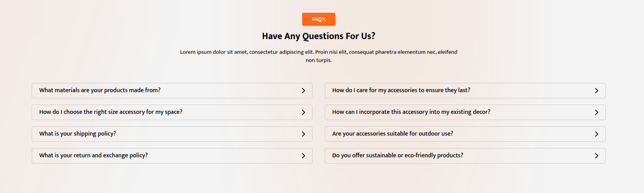Click the "non turpis." line of the description

[318, 60]
